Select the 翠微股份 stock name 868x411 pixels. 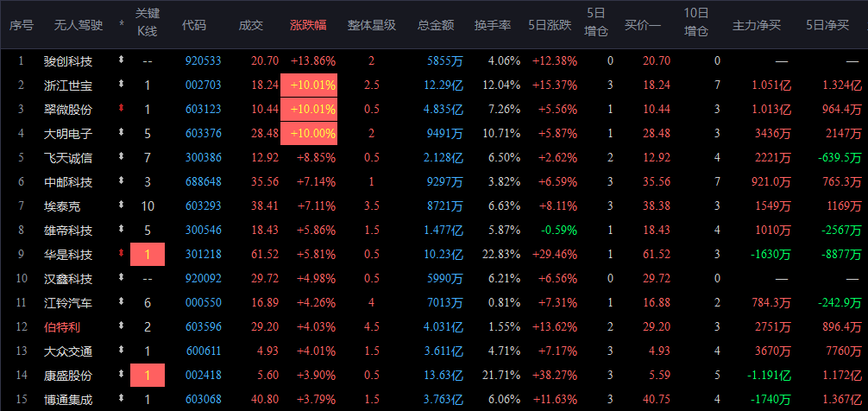68,110
